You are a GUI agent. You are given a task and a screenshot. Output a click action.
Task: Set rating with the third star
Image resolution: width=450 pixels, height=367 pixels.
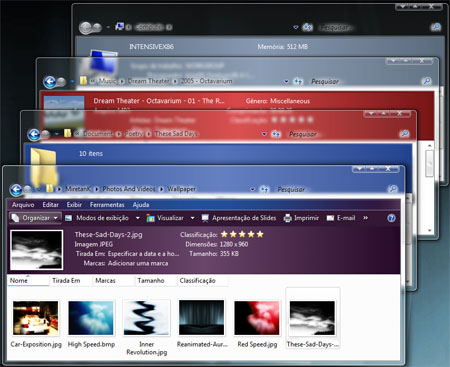pyautogui.click(x=242, y=234)
